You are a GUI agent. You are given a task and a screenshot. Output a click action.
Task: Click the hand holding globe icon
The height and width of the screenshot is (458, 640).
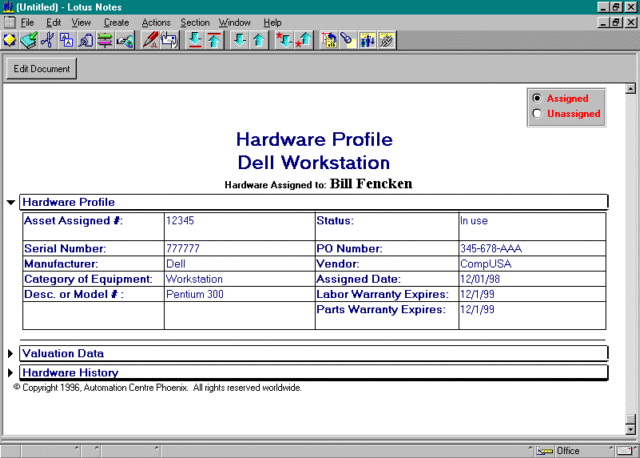pyautogui.click(x=124, y=40)
